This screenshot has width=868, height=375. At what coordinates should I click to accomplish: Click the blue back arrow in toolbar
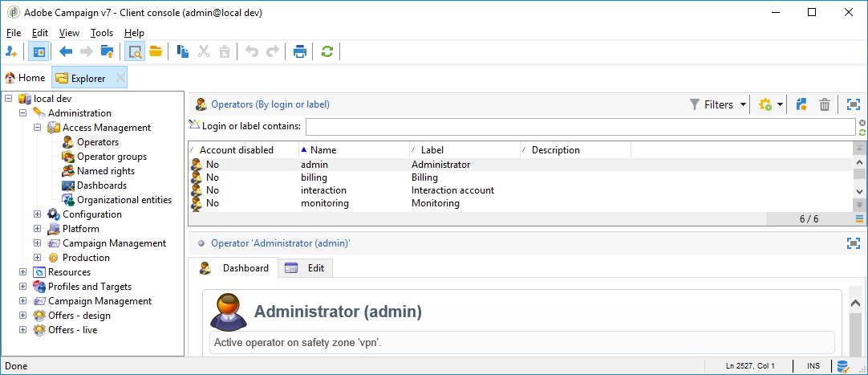point(66,52)
